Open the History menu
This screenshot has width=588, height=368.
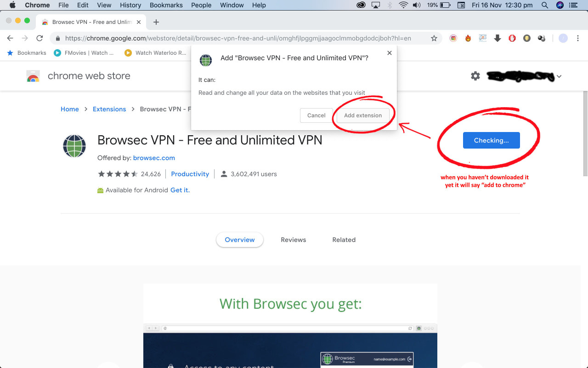coord(130,5)
